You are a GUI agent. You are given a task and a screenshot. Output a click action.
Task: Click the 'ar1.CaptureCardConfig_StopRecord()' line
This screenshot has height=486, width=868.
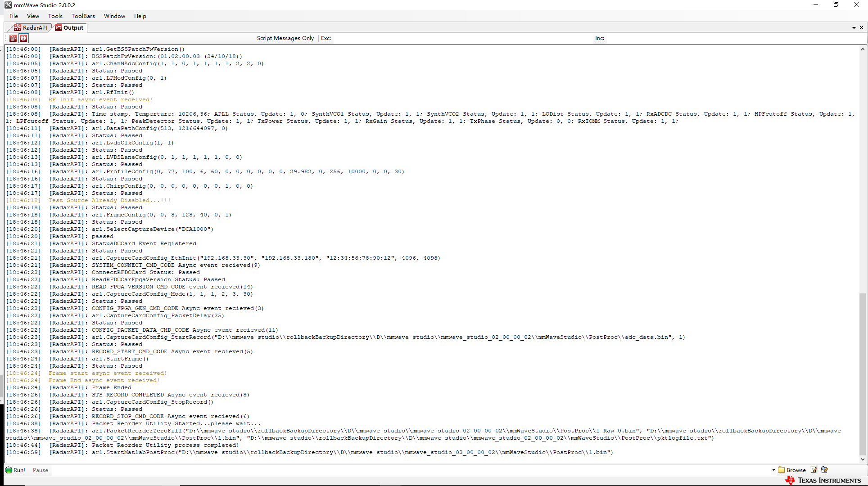click(153, 402)
